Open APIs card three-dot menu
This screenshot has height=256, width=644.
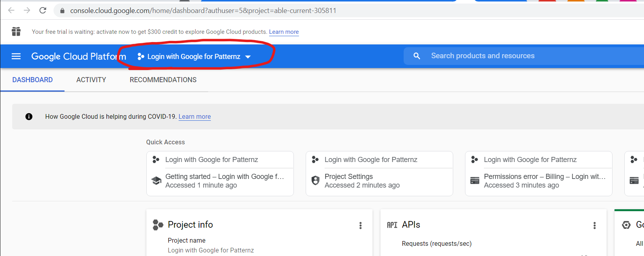pyautogui.click(x=594, y=225)
